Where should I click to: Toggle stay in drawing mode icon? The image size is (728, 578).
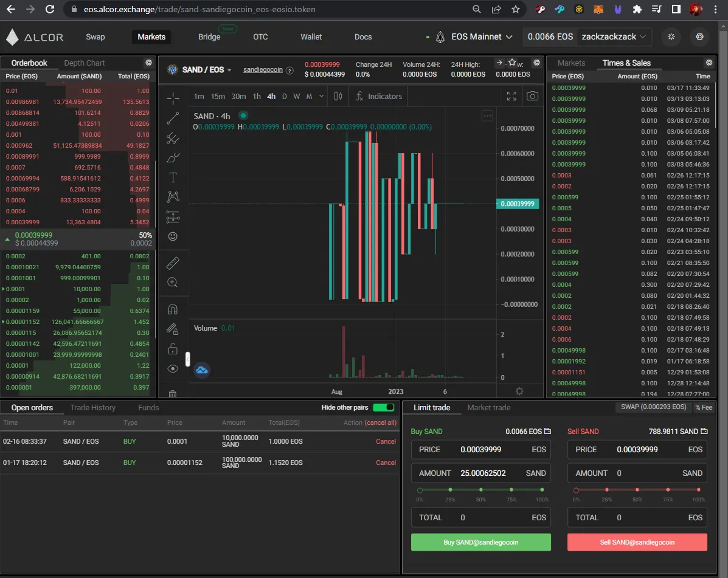173,329
